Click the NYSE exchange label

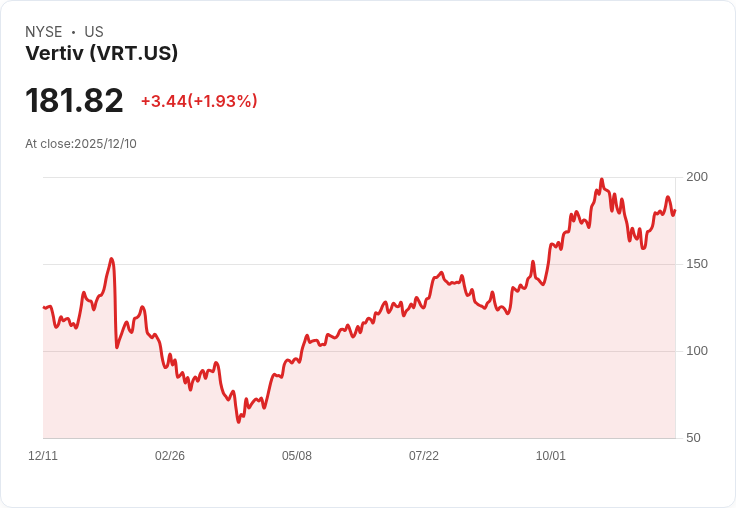coord(44,32)
